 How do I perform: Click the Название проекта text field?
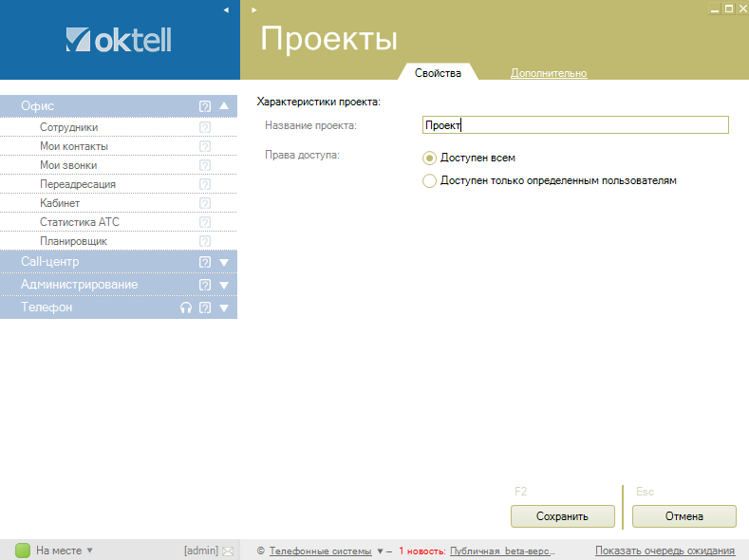[574, 125]
